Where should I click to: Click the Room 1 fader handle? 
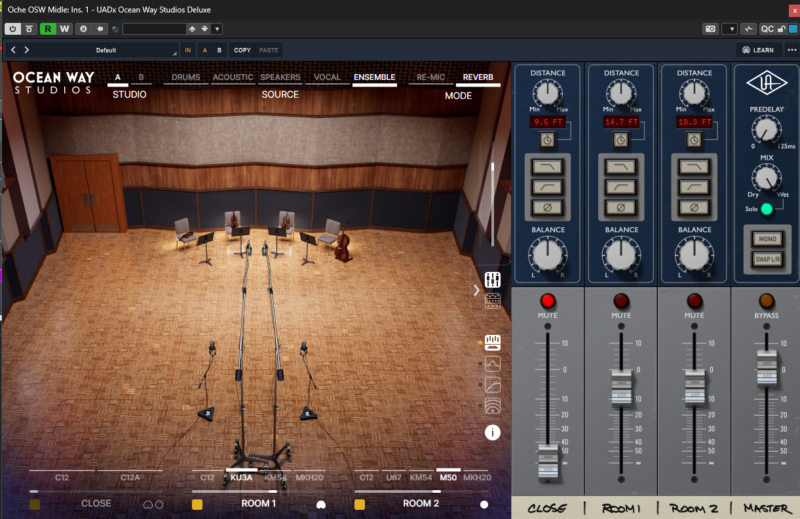621,388
